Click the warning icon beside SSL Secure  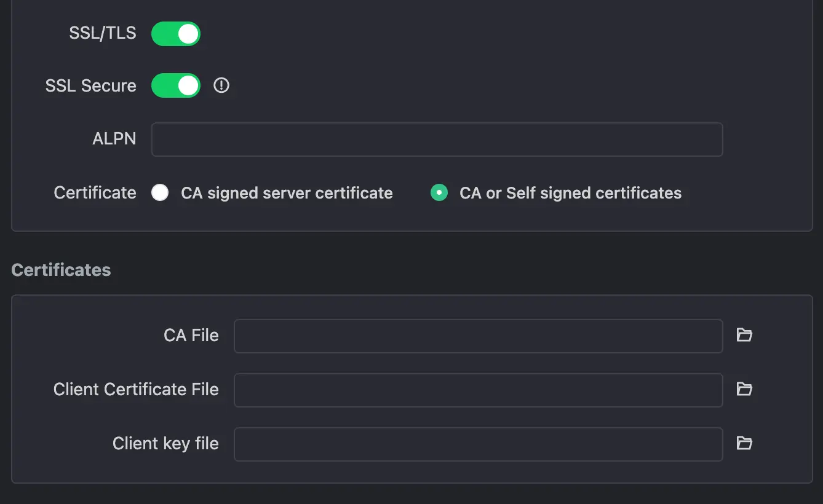[221, 85]
